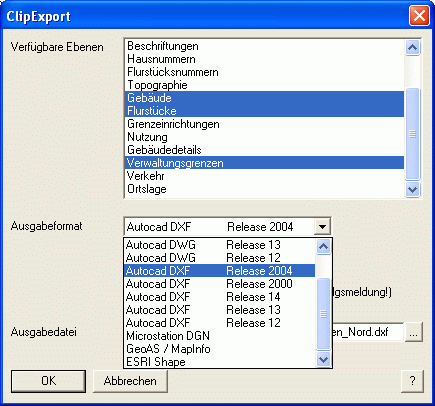Choose Autocad DXF Release 13

[219, 310]
